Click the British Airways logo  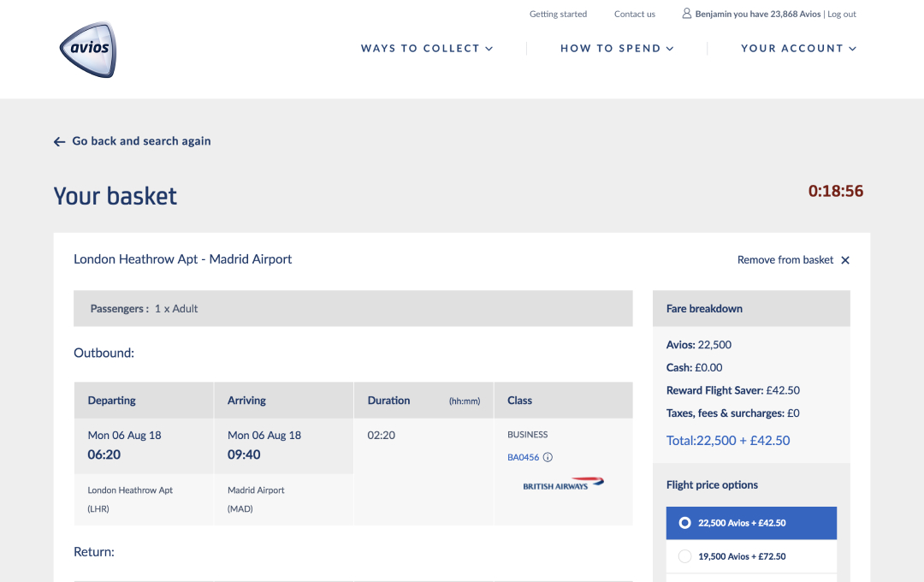coord(563,484)
